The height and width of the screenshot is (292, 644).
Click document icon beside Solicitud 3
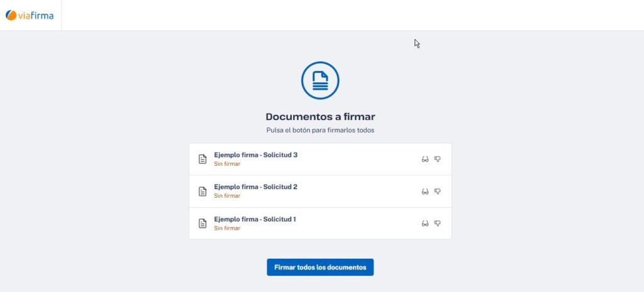point(203,159)
